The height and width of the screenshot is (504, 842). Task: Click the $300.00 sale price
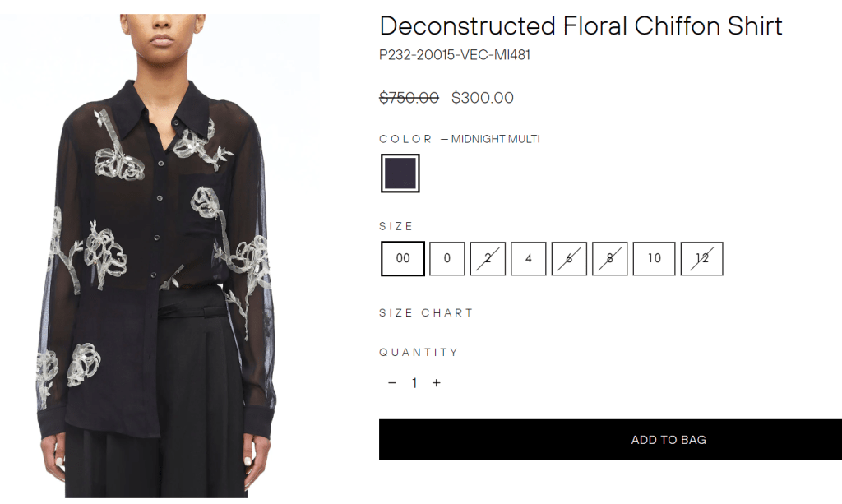483,98
